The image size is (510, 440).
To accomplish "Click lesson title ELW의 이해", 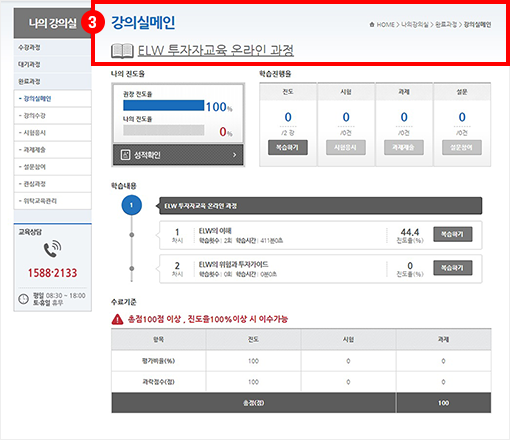I will [215, 231].
